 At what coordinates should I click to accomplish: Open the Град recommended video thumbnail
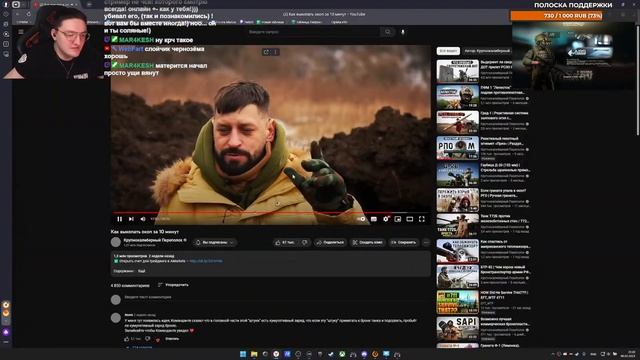tap(458, 122)
